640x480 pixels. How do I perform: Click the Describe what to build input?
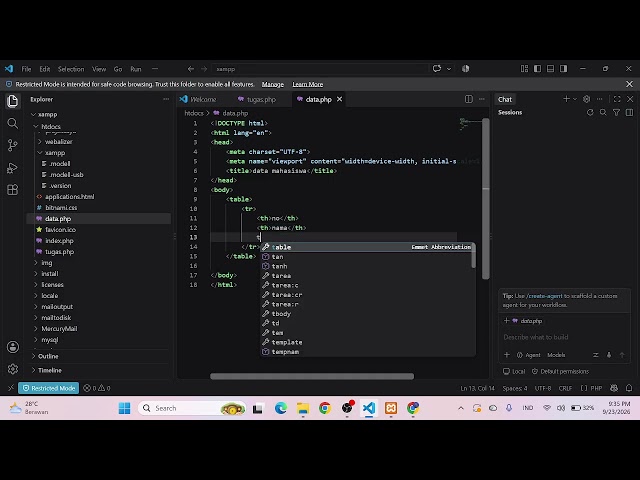point(564,337)
